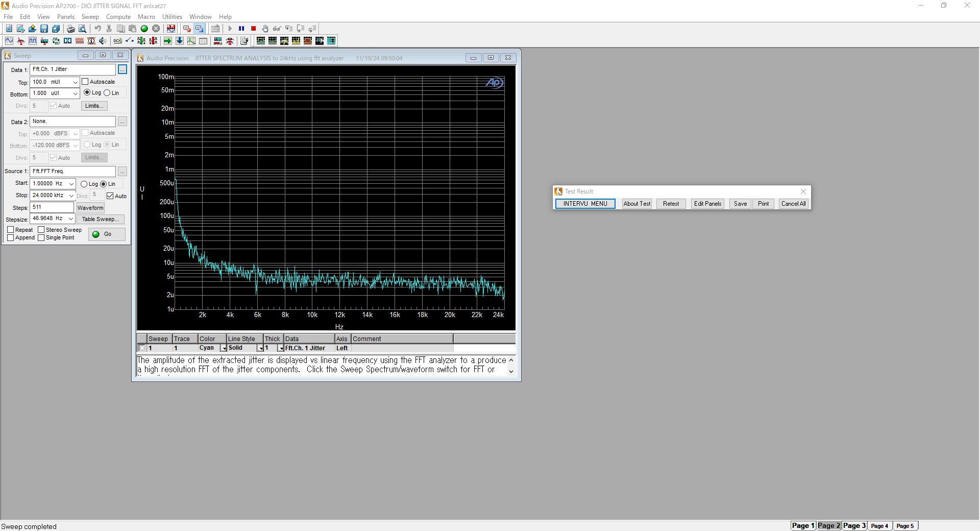Screen dimensions: 980x531
Task: Click the Print printer icon
Action: click(x=71, y=29)
